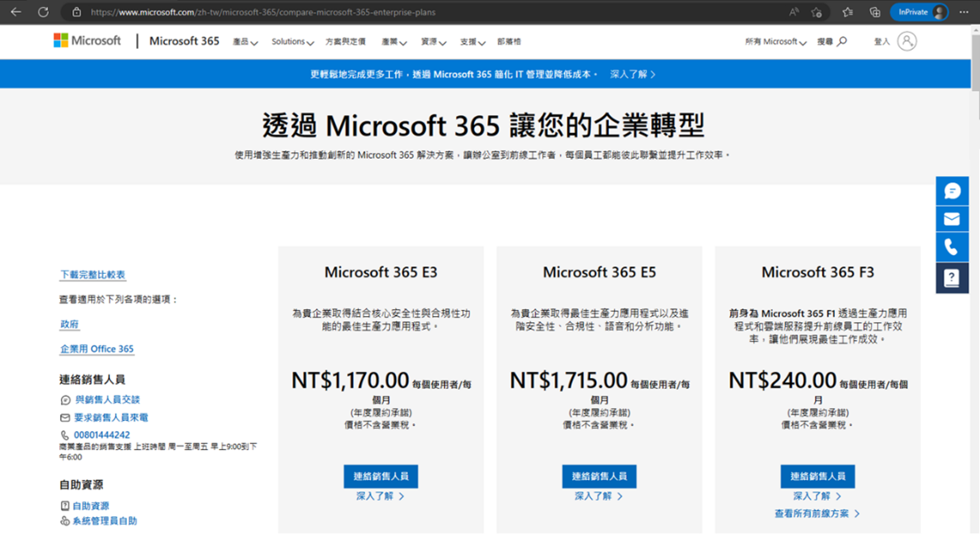Expand the 資源 dropdown
The width and height of the screenshot is (980, 535).
(x=433, y=42)
